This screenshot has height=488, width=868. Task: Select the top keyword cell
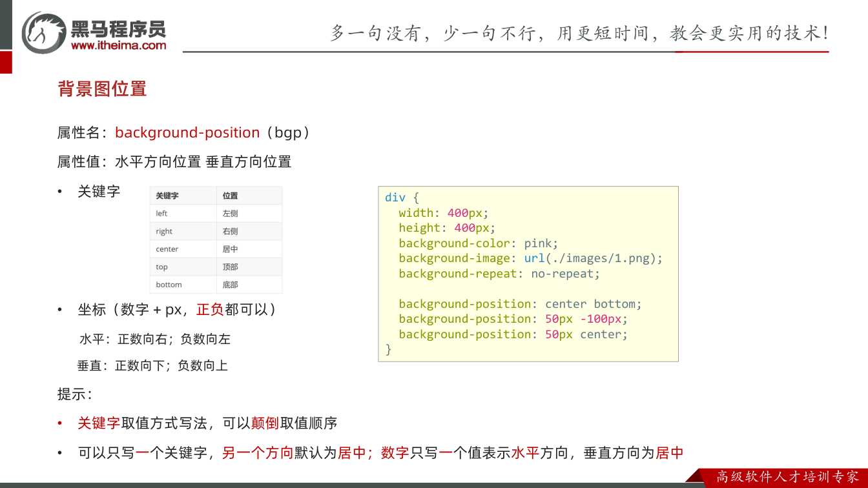tap(183, 267)
